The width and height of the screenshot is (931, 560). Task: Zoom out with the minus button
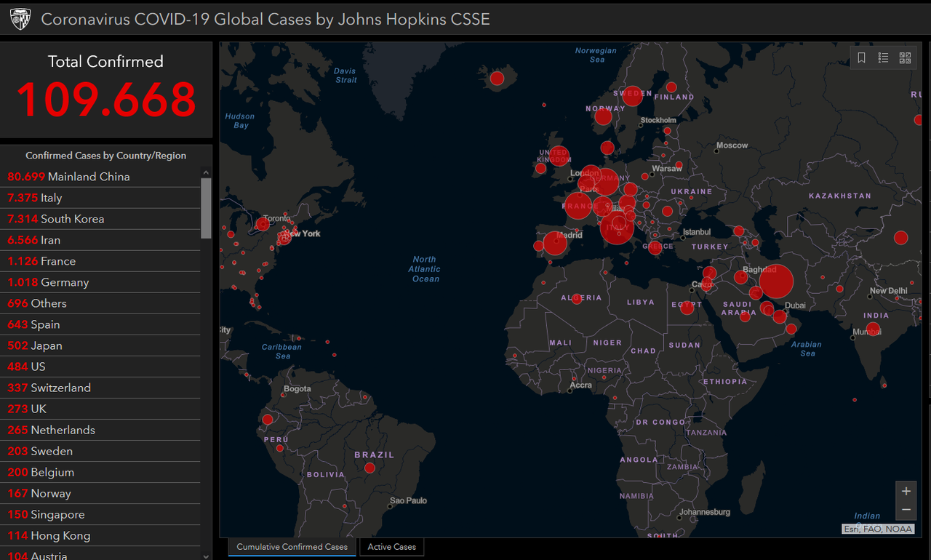point(906,510)
